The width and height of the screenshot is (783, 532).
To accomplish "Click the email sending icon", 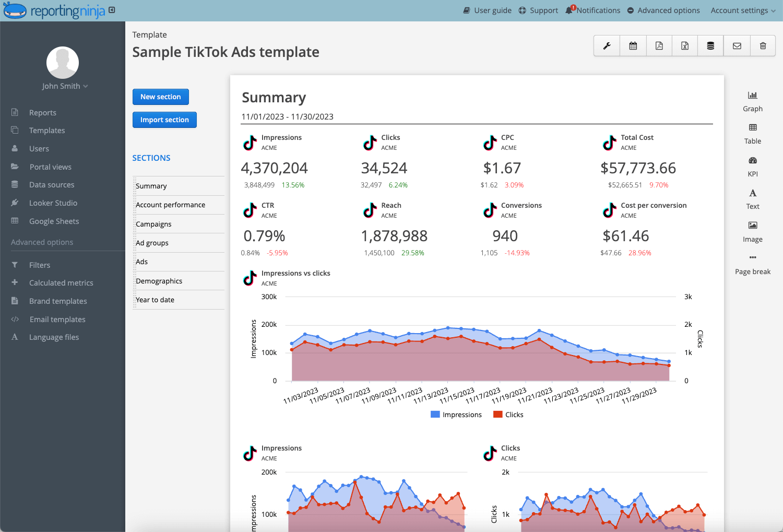I will coord(737,45).
